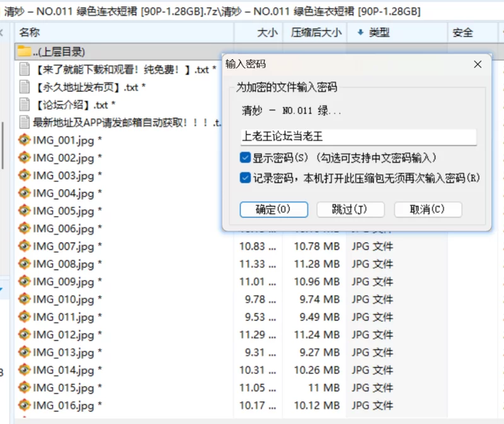Click the parent directory folder icon

coord(25,52)
